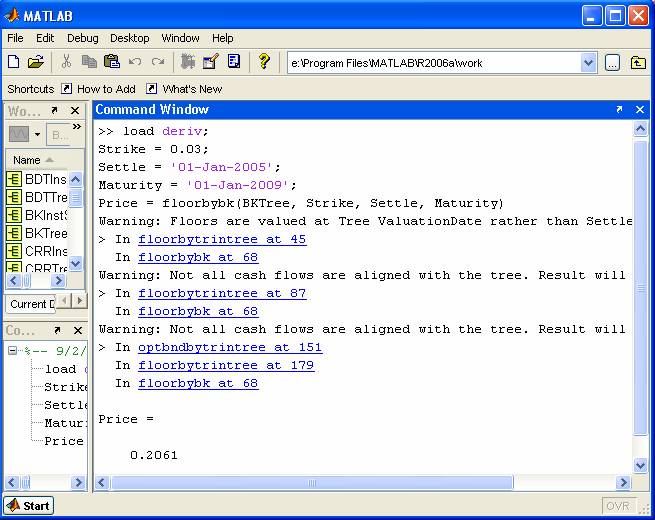Click the MATLAB Start button
655x520 pixels.
tap(29, 506)
